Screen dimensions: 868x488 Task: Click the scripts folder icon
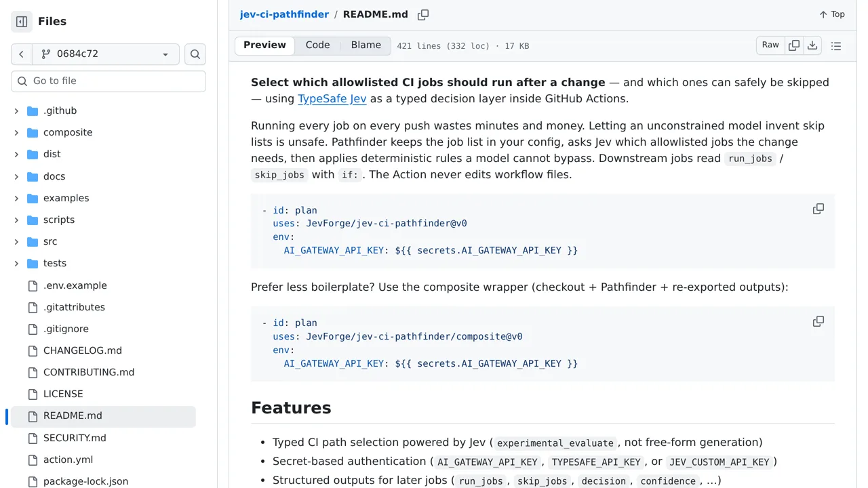click(33, 220)
